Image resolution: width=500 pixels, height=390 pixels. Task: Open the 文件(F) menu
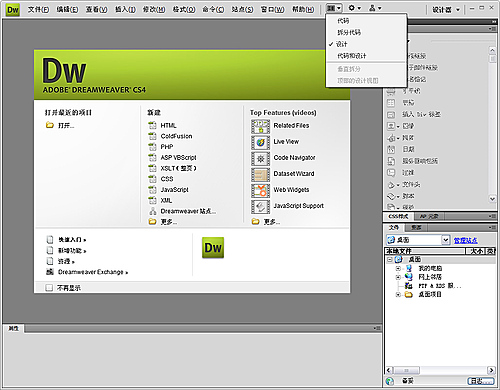coord(38,9)
